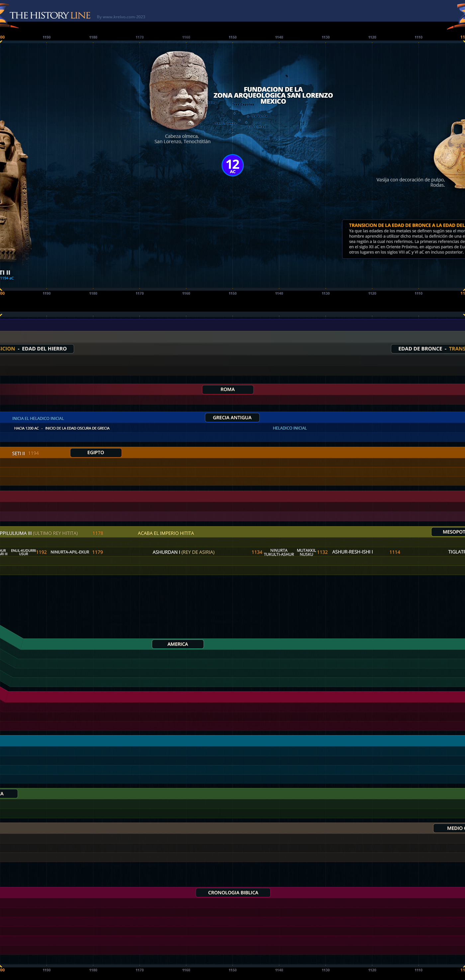The height and width of the screenshot is (980, 465).
Task: Click the 1130 marker on the top ruler
Action: pos(325,37)
